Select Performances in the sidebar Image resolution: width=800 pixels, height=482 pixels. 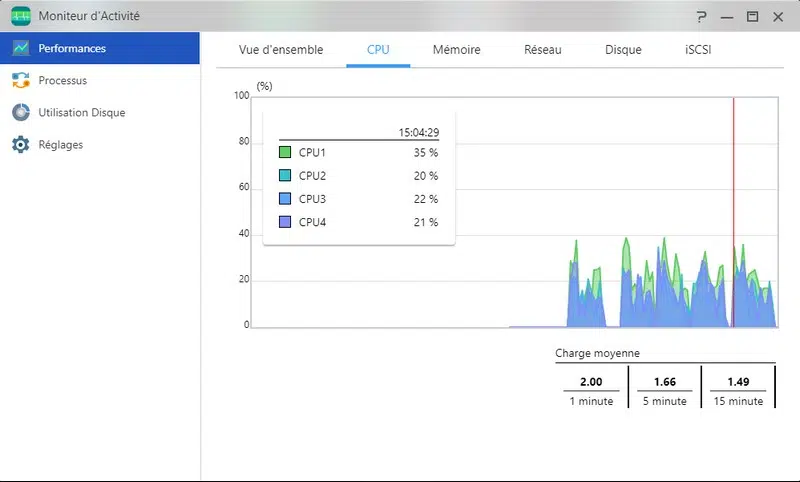pyautogui.click(x=100, y=48)
